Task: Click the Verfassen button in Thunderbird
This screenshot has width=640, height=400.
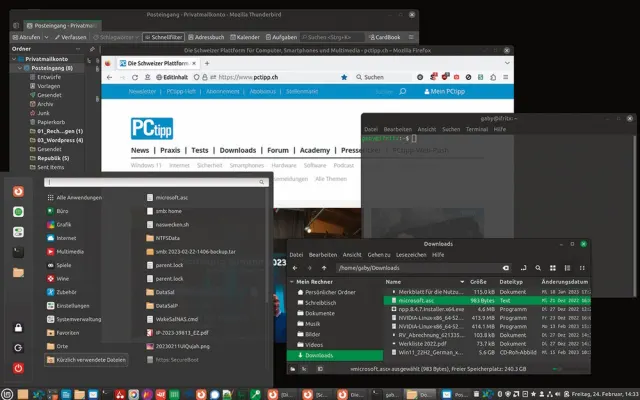Action: pos(71,35)
